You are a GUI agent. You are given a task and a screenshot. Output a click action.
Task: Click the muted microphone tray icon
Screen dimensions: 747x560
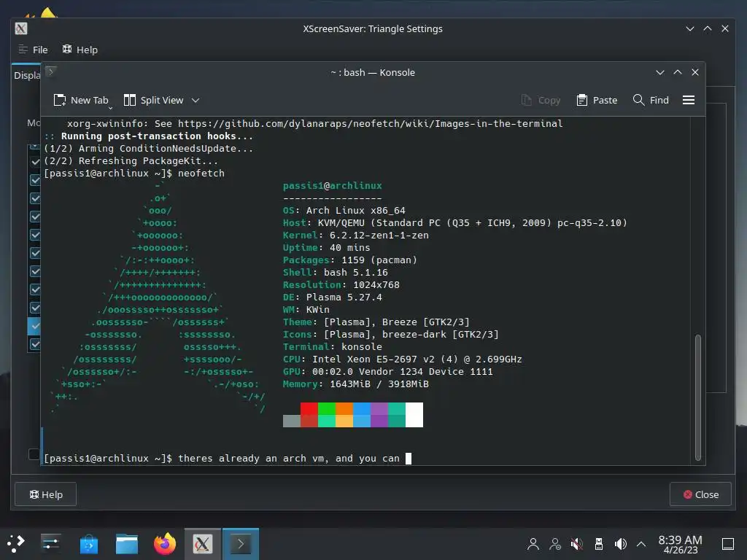pyautogui.click(x=577, y=544)
